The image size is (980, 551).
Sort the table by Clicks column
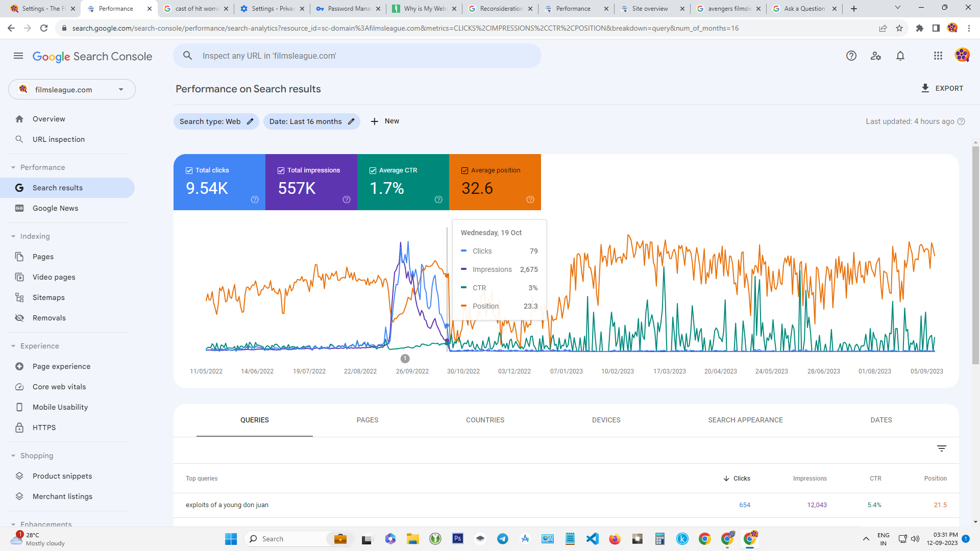tap(737, 479)
